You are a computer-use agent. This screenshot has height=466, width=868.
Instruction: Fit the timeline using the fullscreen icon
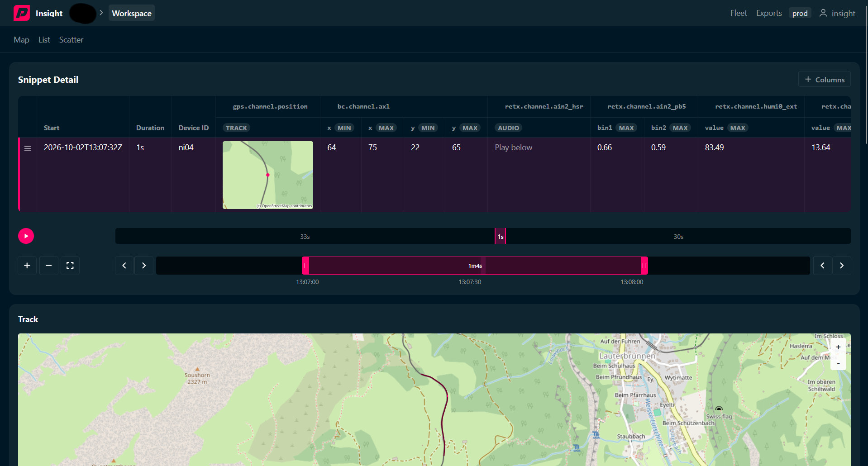pos(70,266)
